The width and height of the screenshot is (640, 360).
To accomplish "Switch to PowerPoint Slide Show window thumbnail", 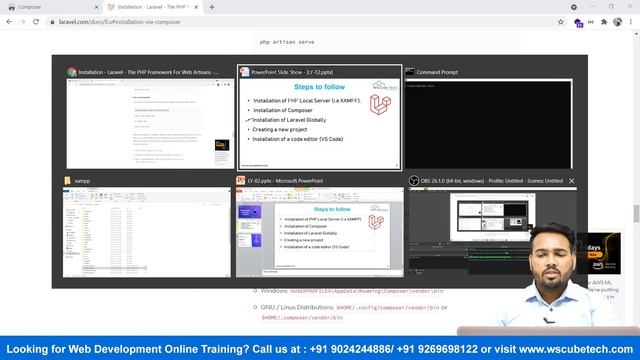I will [320, 124].
